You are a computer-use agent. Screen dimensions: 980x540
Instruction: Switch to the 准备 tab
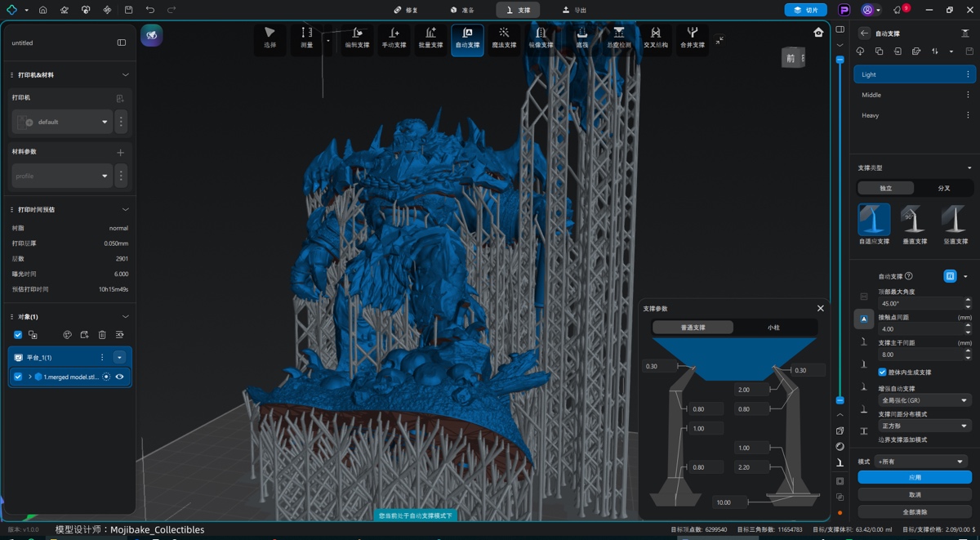(462, 10)
